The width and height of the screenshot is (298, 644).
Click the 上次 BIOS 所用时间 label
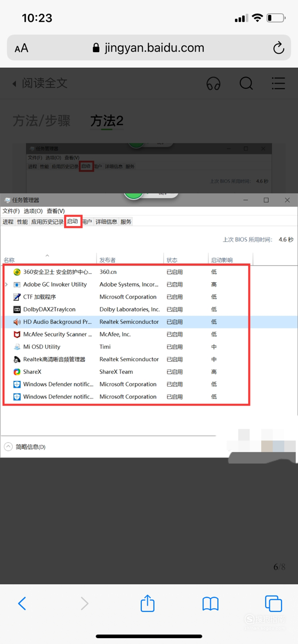point(247,240)
